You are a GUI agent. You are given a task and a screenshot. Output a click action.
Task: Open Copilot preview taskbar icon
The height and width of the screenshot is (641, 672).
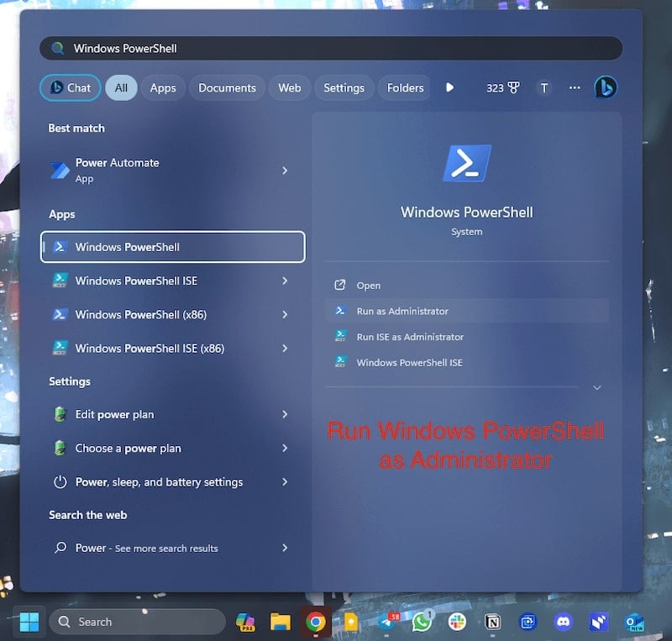click(x=245, y=622)
